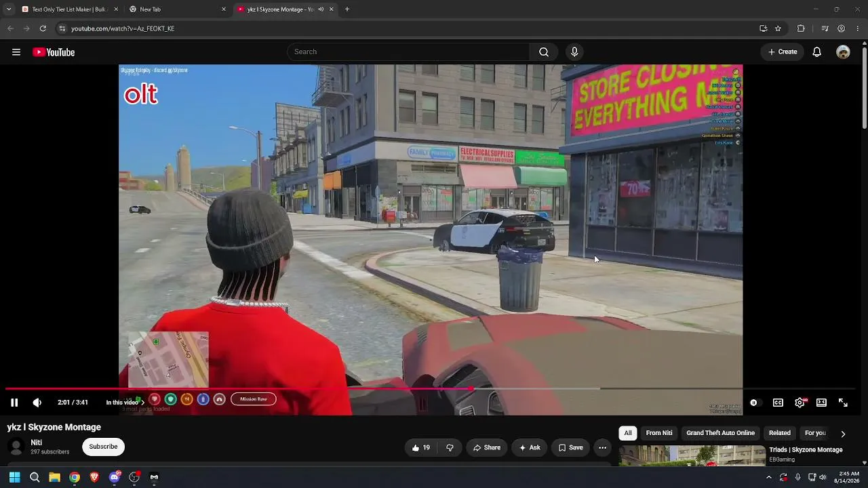Open the YouTube account avatar menu
The image size is (868, 488).
pos(843,52)
